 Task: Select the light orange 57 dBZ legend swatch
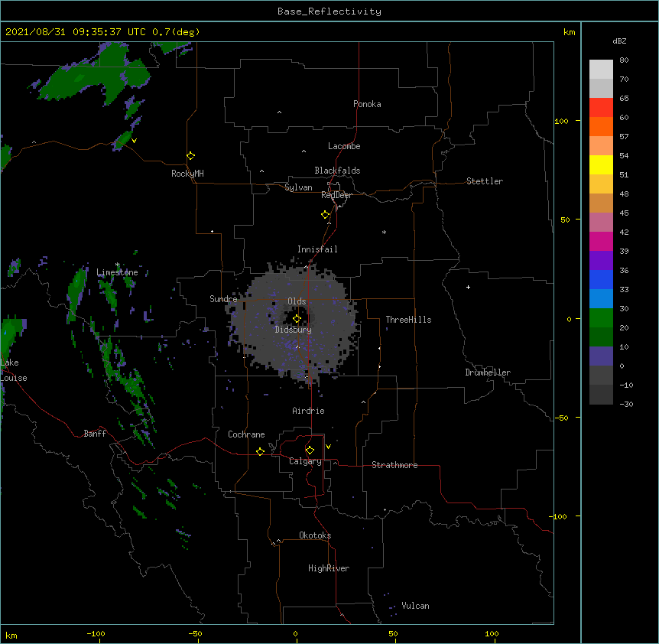[601, 146]
